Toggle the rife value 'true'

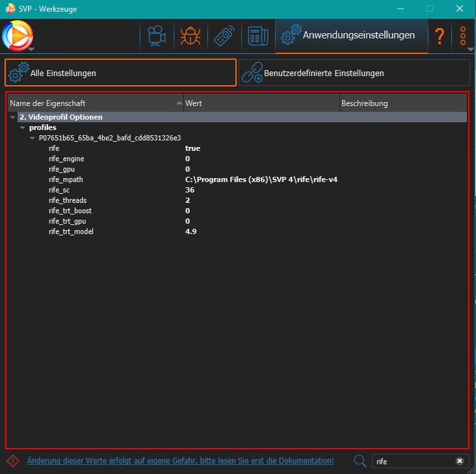[192, 148]
